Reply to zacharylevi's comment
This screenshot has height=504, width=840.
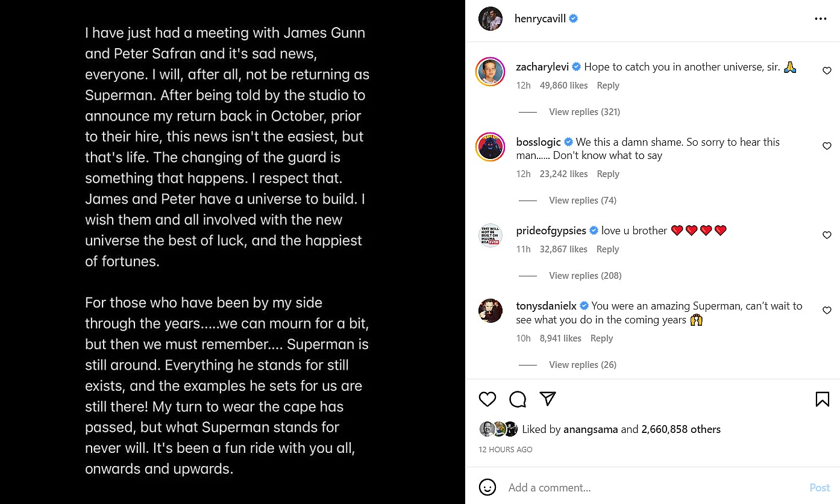pyautogui.click(x=607, y=86)
